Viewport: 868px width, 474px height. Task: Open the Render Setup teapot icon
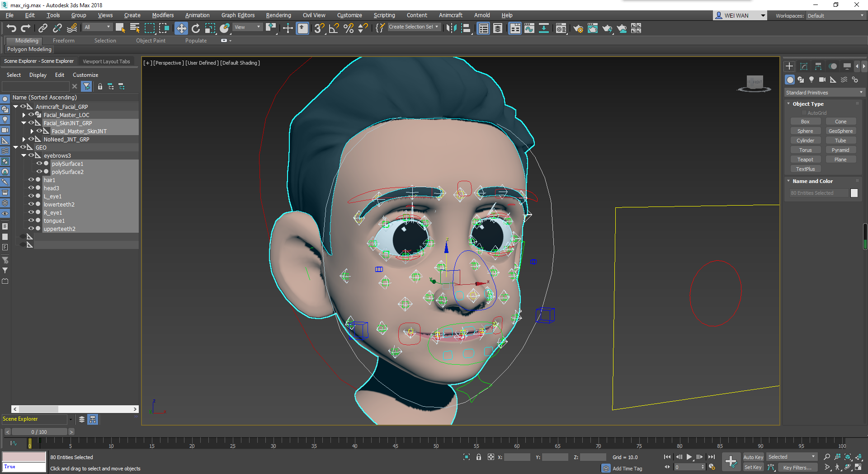(578, 28)
